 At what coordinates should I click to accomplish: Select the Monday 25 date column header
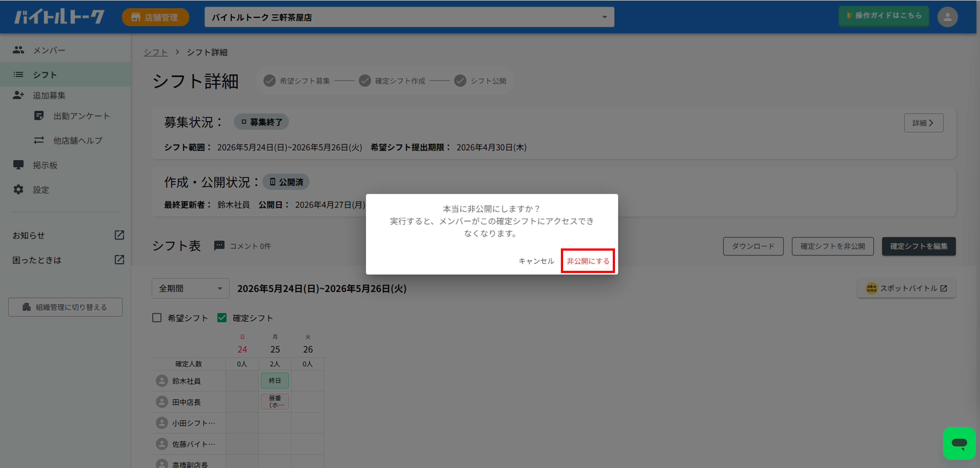275,344
